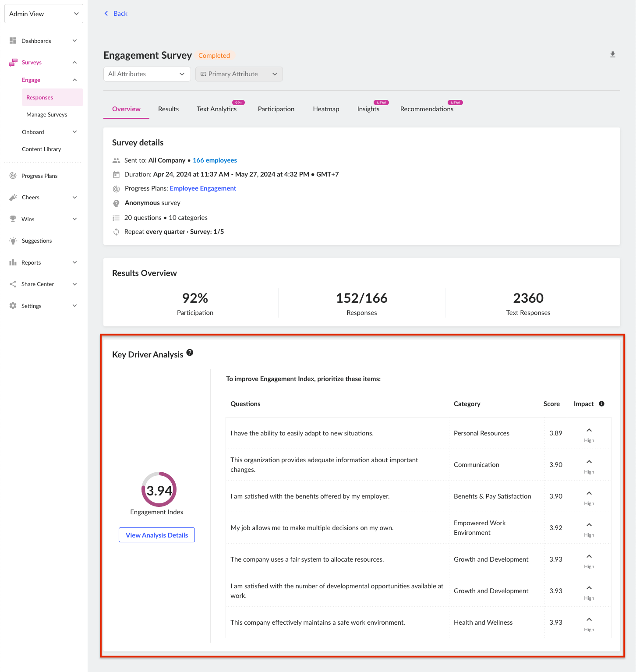Click the Progress Plans target icon in sidebar
Image resolution: width=636 pixels, height=672 pixels.
[13, 176]
